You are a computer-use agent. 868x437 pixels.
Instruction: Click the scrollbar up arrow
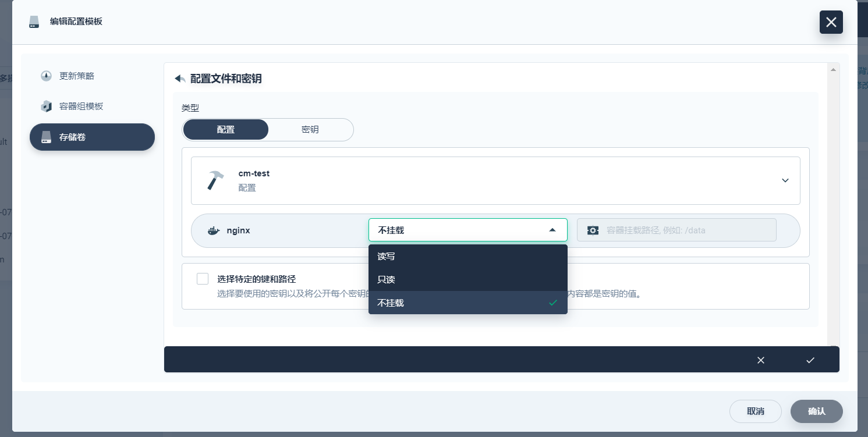tap(834, 70)
